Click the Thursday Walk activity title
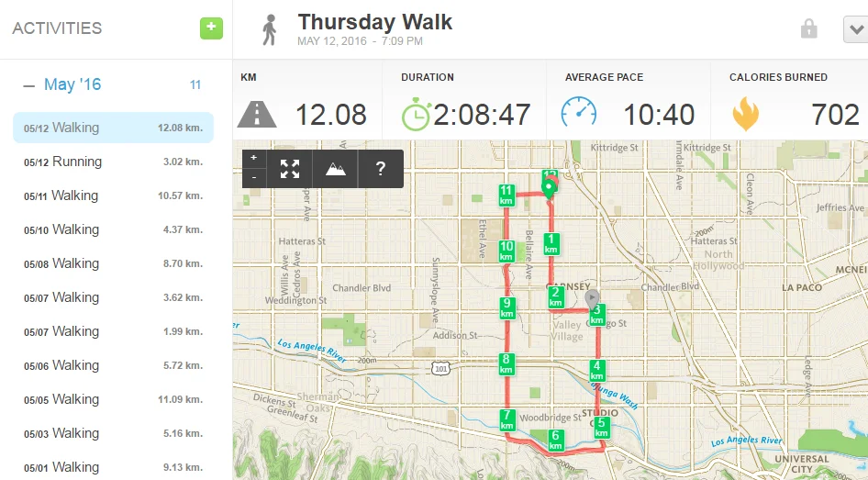The image size is (868, 480). coord(374,22)
